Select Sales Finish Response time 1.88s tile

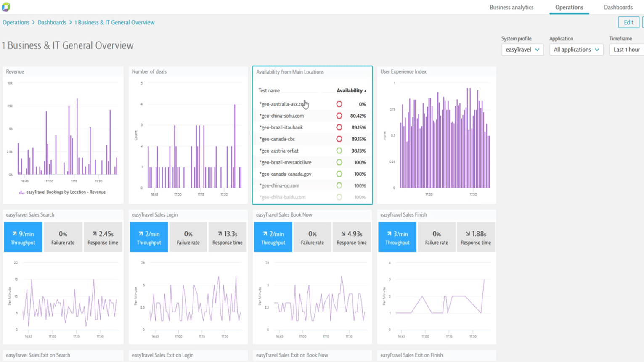point(476,237)
